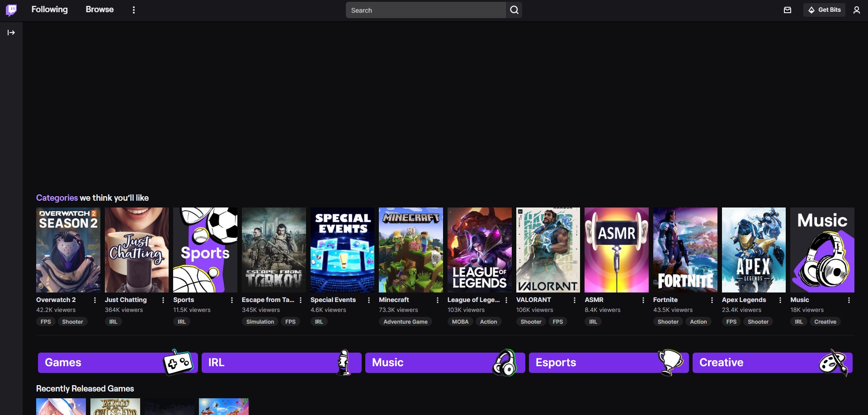Open the VALORANT cover art
The height and width of the screenshot is (415, 868).
click(548, 250)
